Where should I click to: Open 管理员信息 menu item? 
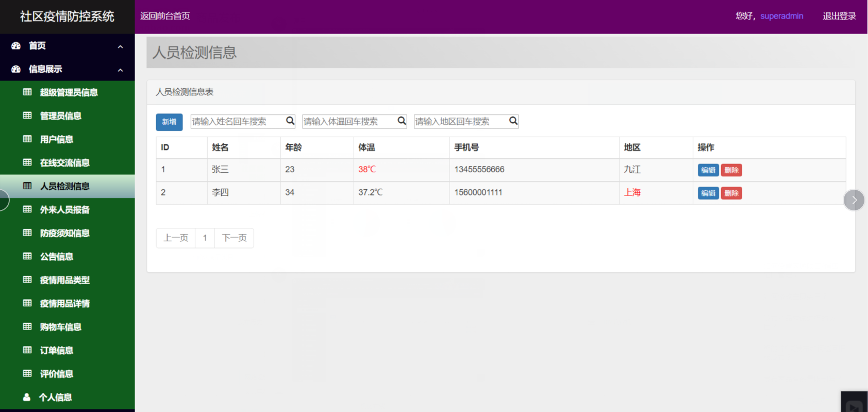click(x=68, y=116)
